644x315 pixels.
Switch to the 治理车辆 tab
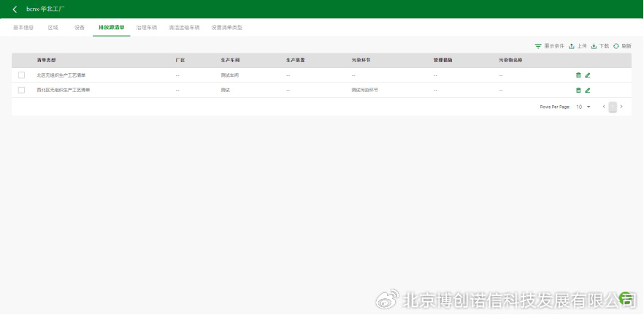[x=146, y=28]
